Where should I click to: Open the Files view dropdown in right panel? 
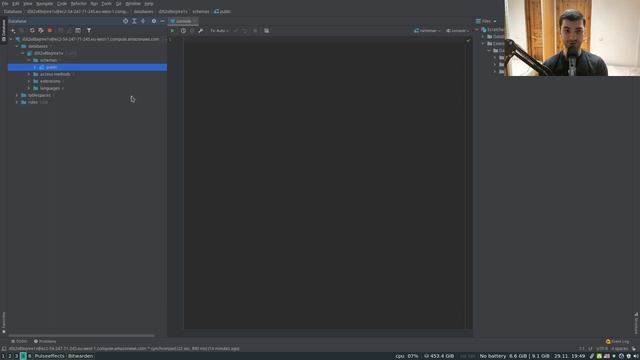point(486,21)
